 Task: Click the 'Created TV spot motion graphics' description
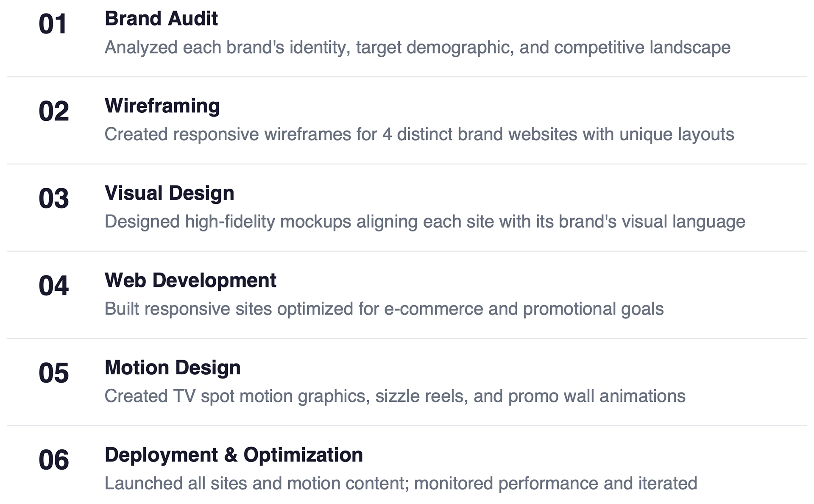point(395,396)
